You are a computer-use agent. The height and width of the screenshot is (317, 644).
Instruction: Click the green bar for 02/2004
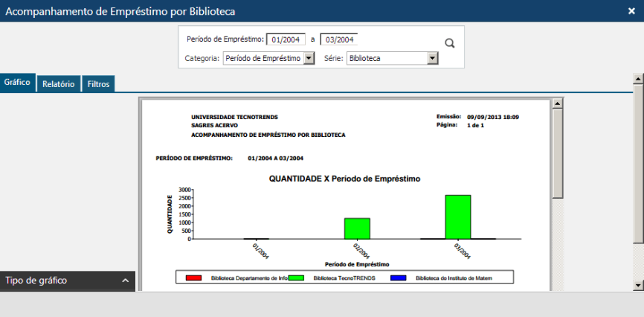pyautogui.click(x=357, y=228)
